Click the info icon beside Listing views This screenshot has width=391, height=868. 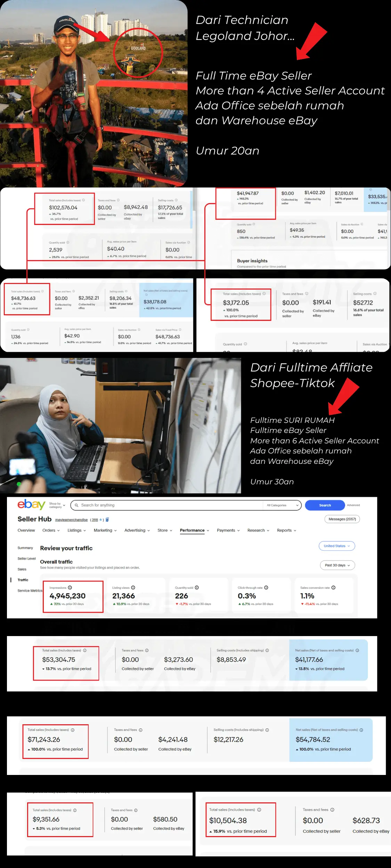[x=133, y=587]
